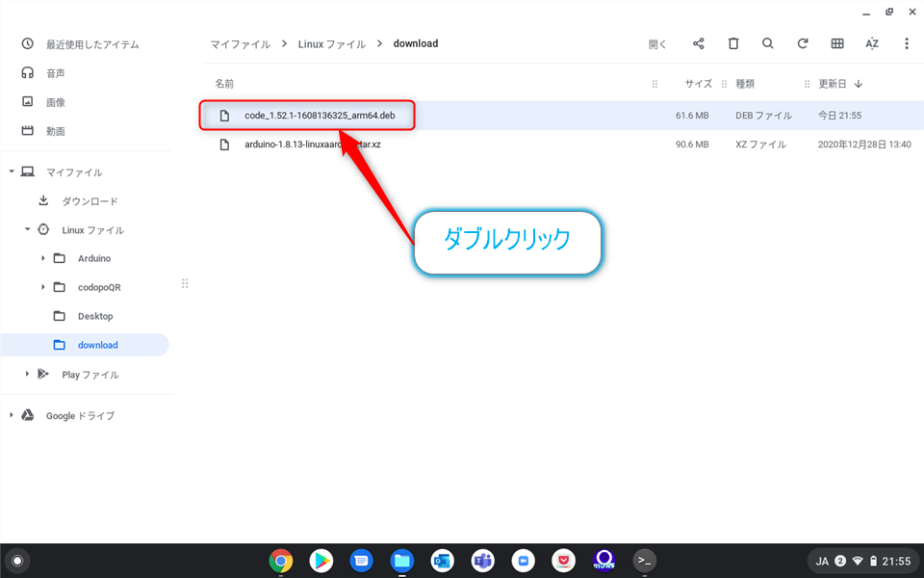This screenshot has width=924, height=578.
Task: Launch Play Store from the shelf
Action: coord(321,561)
